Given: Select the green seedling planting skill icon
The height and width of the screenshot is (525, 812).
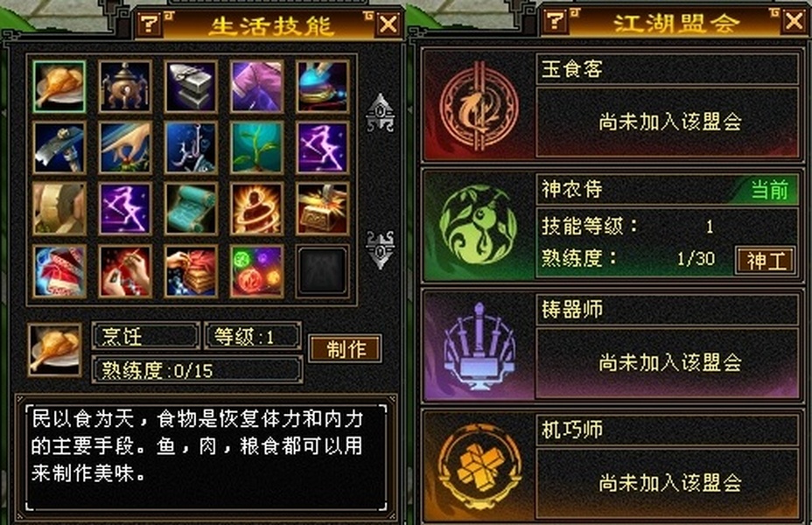Looking at the screenshot, I should click(x=257, y=148).
